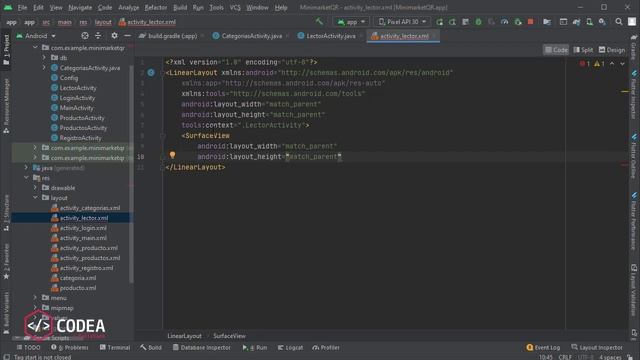Click the Debug app bug icon

coord(478,22)
